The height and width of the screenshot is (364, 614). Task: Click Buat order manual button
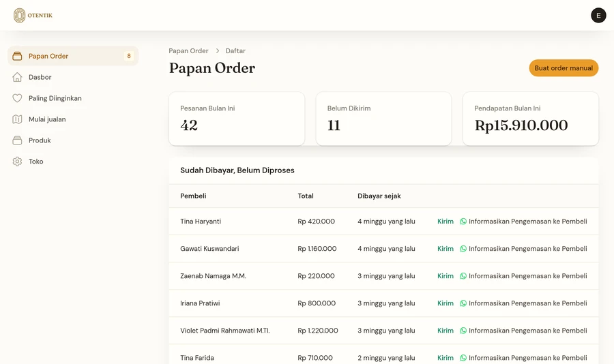(564, 68)
